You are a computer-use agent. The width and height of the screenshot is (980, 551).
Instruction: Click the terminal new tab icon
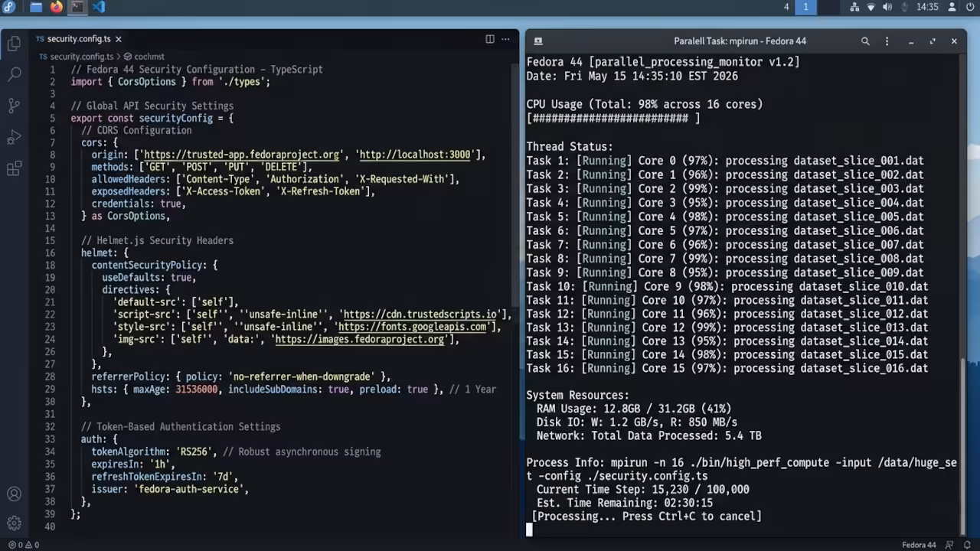(x=538, y=41)
